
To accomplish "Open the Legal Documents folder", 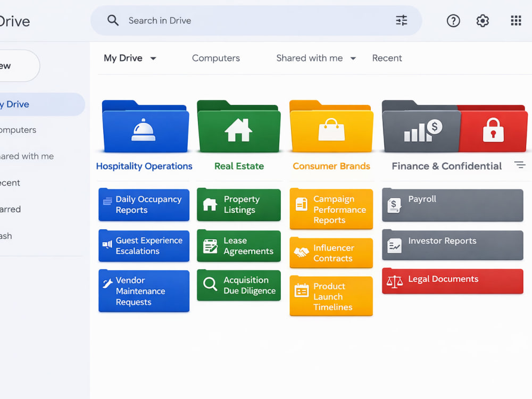I will click(x=453, y=281).
